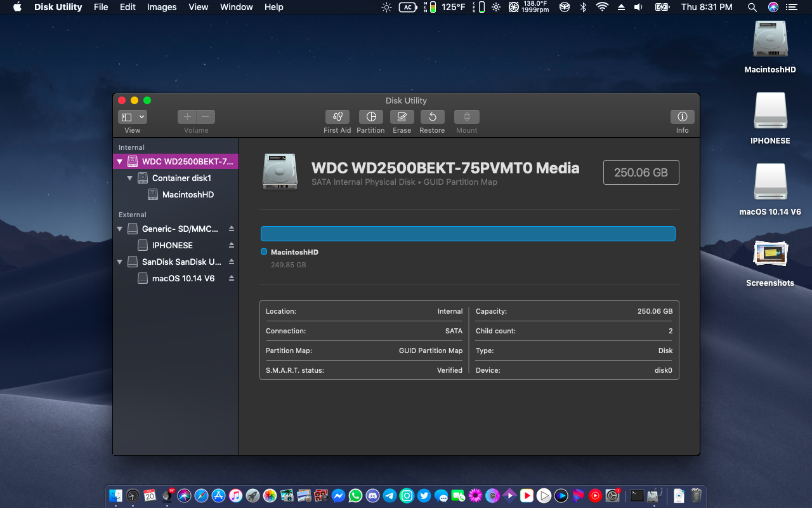The height and width of the screenshot is (508, 812).
Task: Open MacintoshHD desktop drive icon
Action: pos(770,39)
